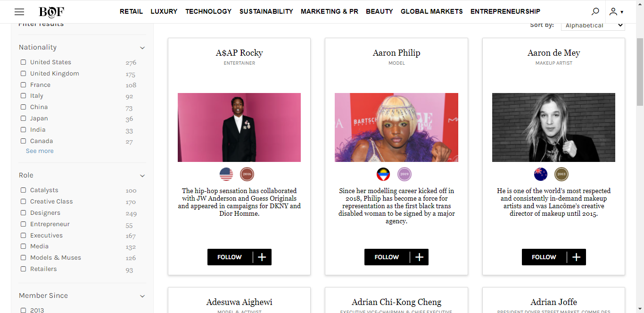Click the plus icon on Aaron Philip's Follow button

[x=419, y=257]
